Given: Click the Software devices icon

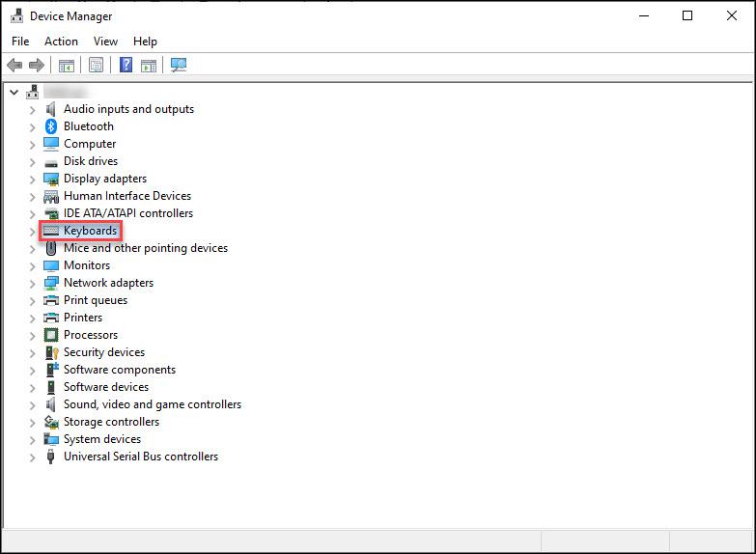Looking at the screenshot, I should click(50, 387).
